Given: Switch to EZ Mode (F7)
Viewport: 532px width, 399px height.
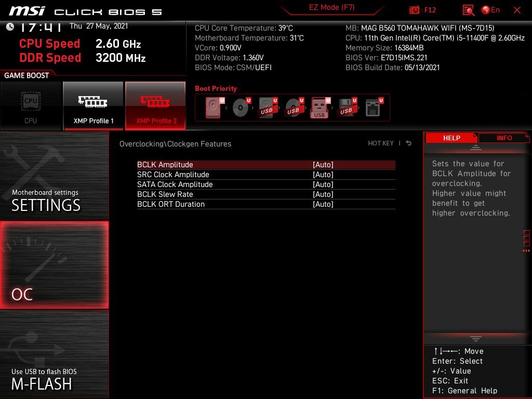Looking at the screenshot, I should (x=331, y=7).
